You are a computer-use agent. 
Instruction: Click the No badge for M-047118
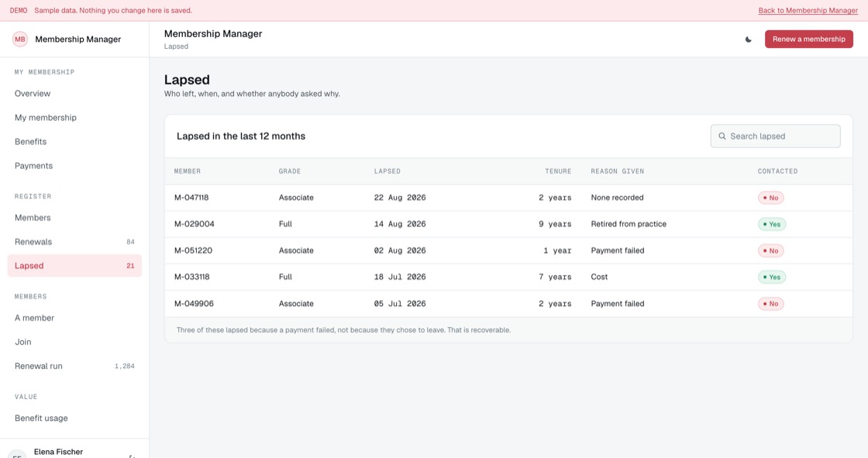click(x=770, y=198)
